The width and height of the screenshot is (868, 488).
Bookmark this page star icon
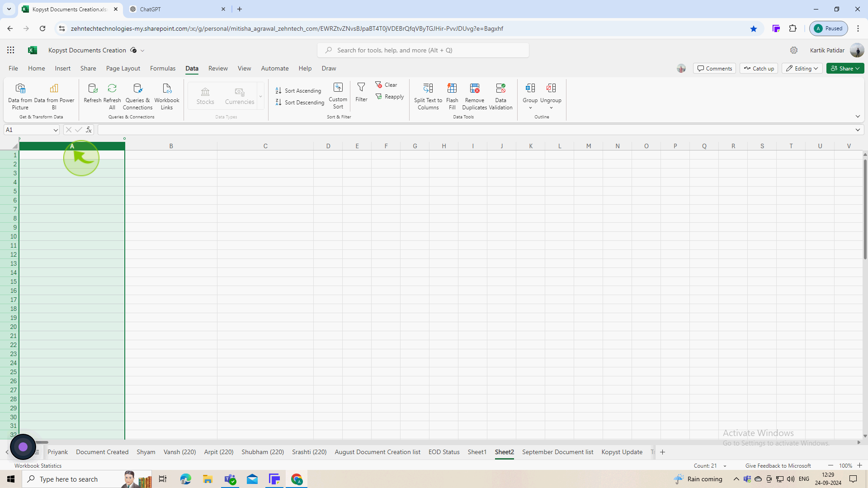[753, 28]
